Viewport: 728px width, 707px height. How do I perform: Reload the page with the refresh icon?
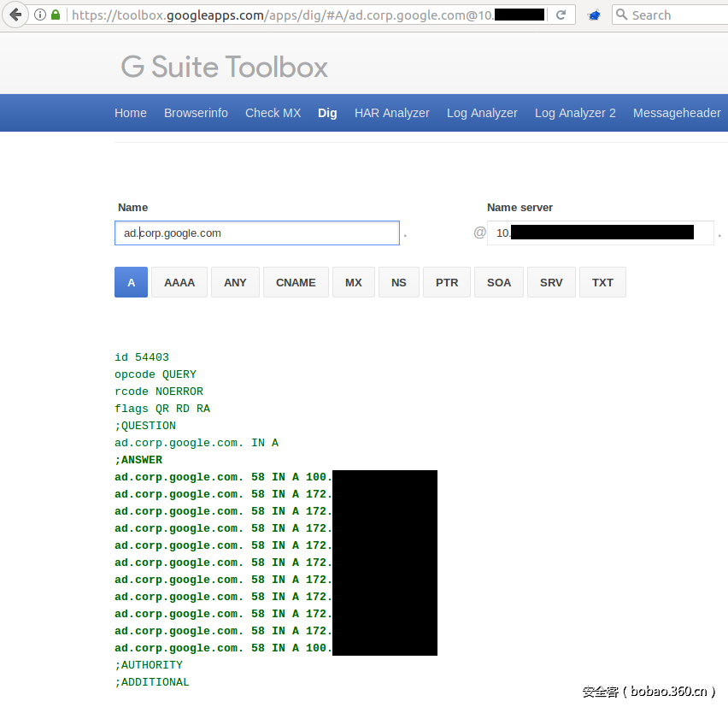pos(561,15)
